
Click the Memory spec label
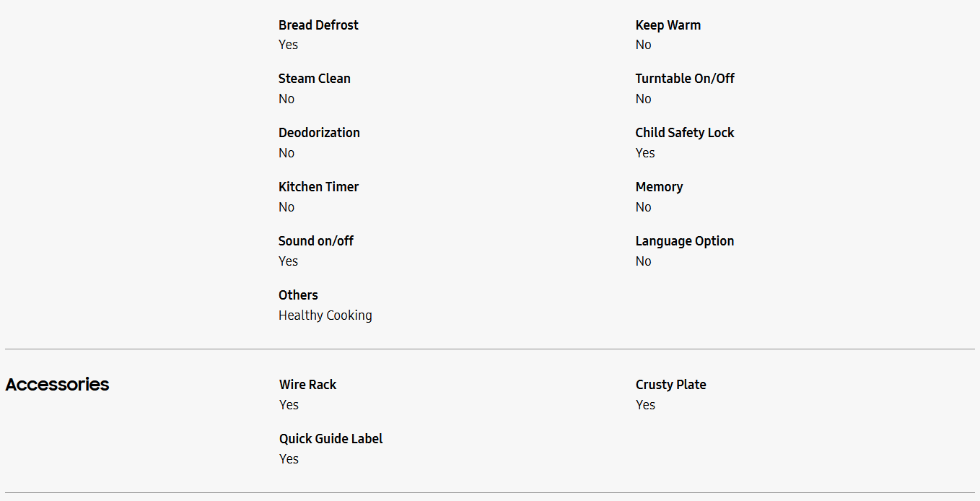(x=659, y=187)
